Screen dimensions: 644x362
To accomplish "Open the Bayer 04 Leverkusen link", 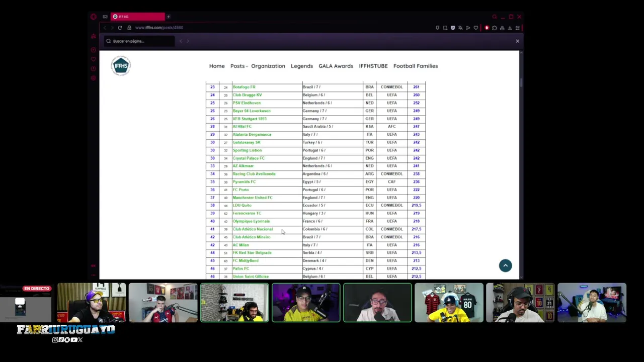I will [252, 111].
